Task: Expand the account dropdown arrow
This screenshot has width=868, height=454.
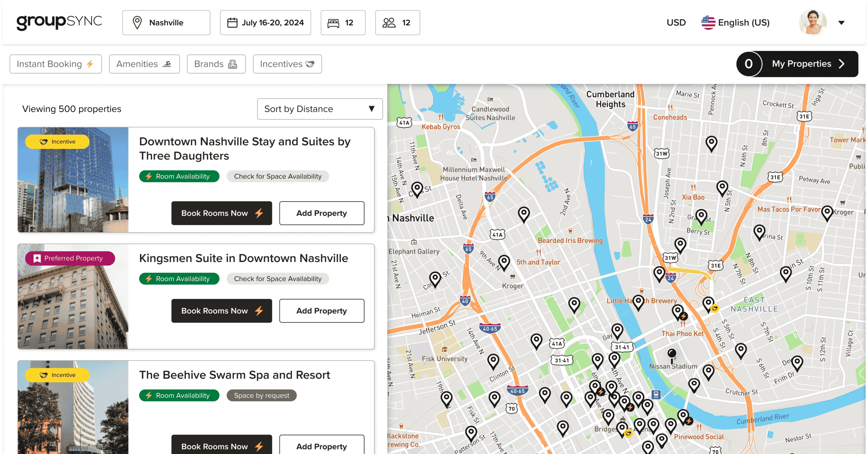Action: 841,23
